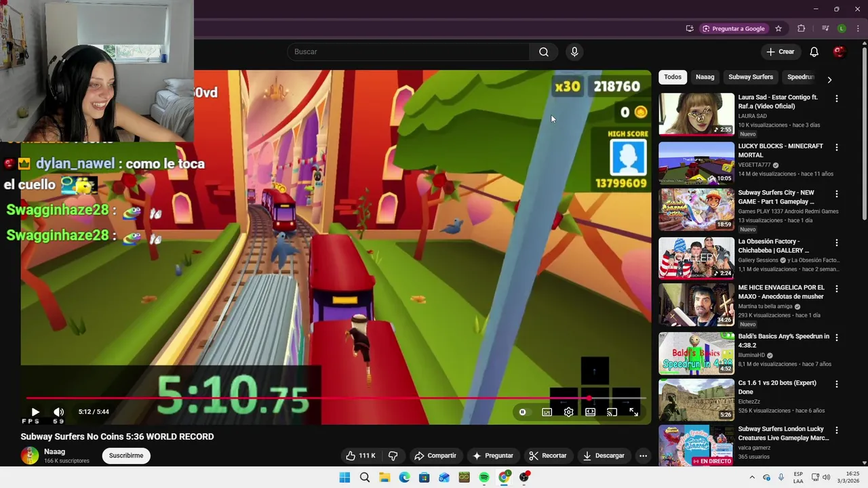Click install app icon in address bar

point(690,28)
